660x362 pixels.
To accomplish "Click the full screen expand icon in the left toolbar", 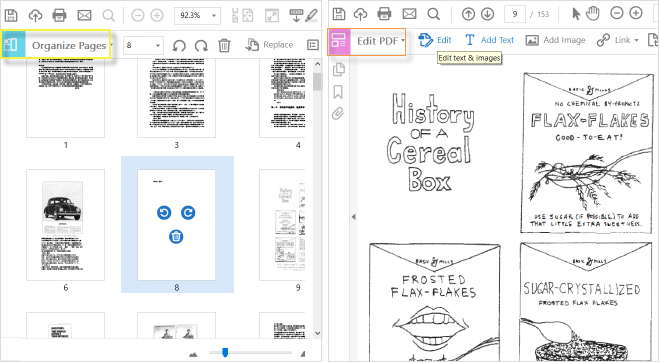I will click(272, 16).
